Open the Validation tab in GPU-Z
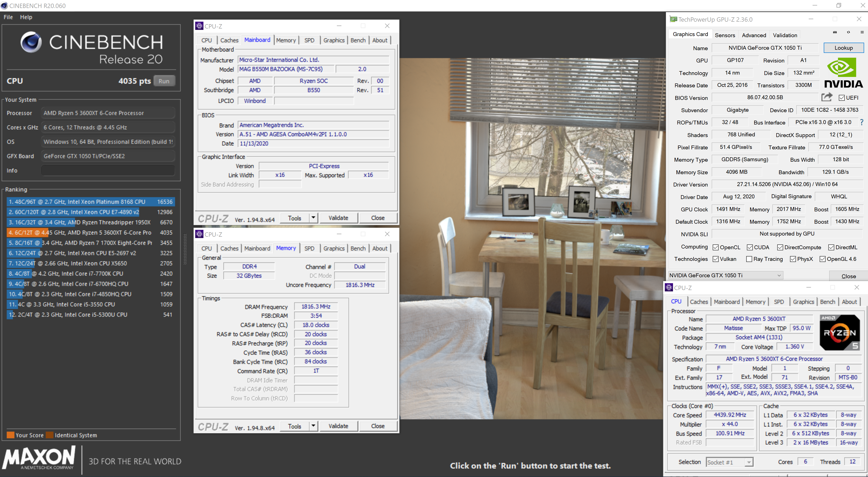 click(x=785, y=35)
